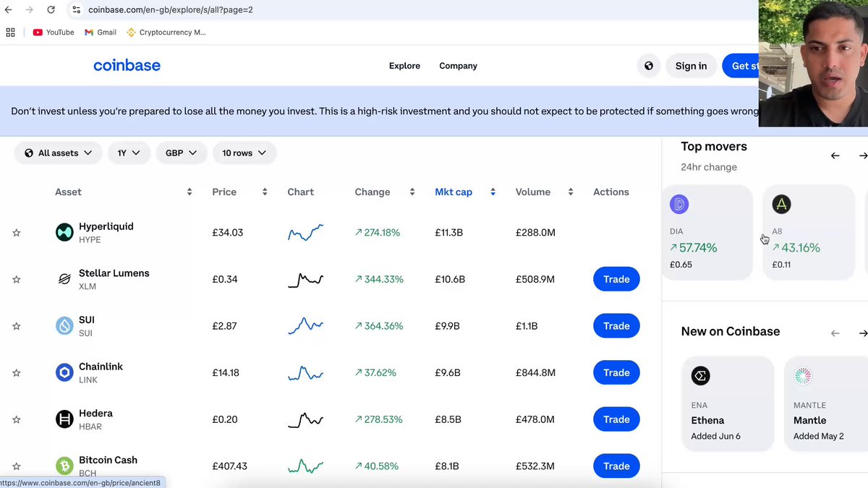868x488 pixels.
Task: Click the Stellar Lumens coin icon
Action: 64,279
